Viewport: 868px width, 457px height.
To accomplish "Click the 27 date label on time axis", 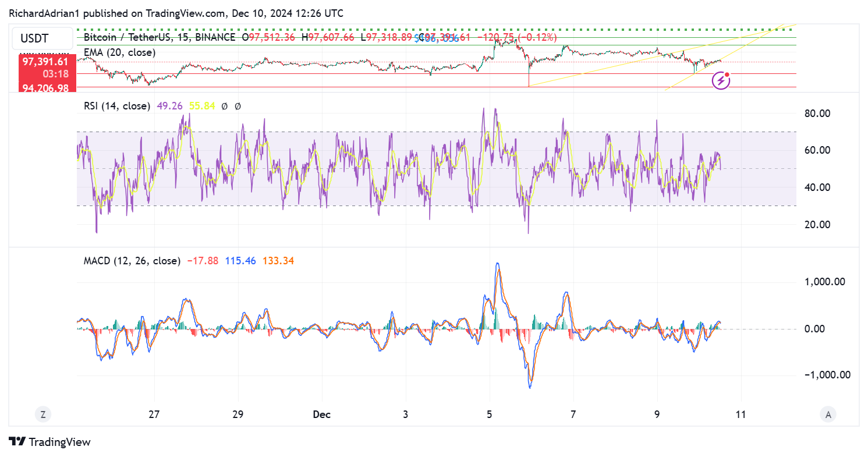I will pos(154,415).
